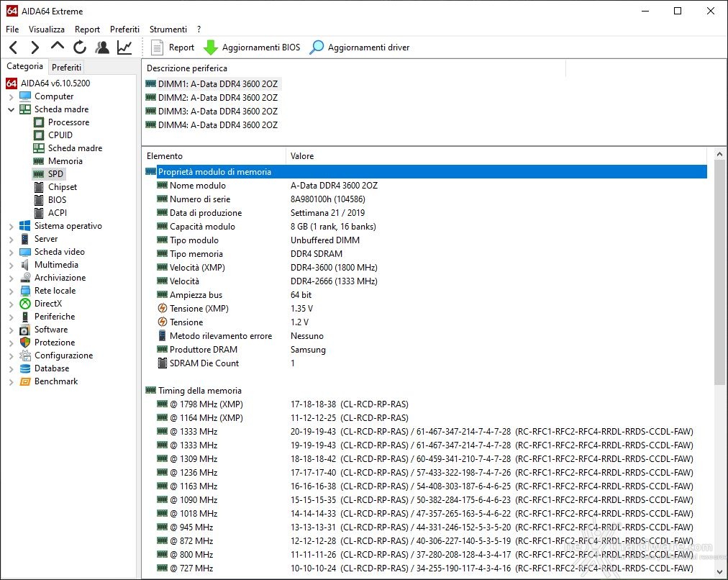Open the user management icon
Image resolution: width=728 pixels, height=580 pixels.
(101, 47)
